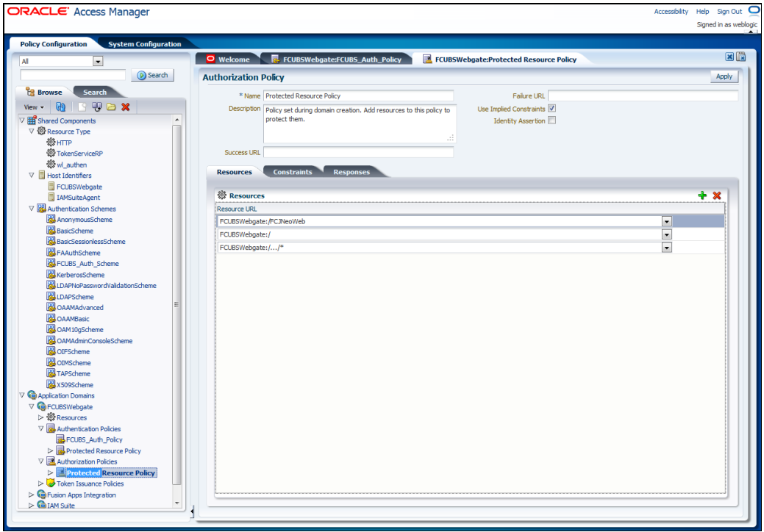764x532 pixels.
Task: Collapse the Host Identifiers node
Action: [31, 175]
